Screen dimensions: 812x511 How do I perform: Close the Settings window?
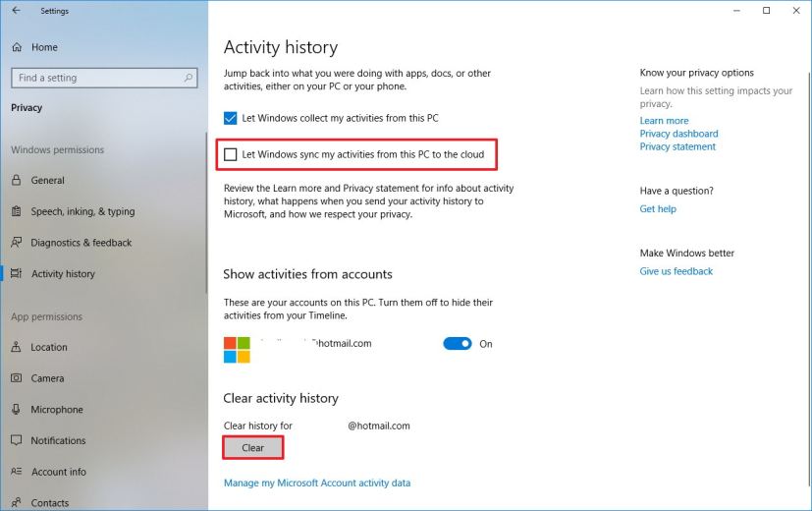(x=796, y=11)
